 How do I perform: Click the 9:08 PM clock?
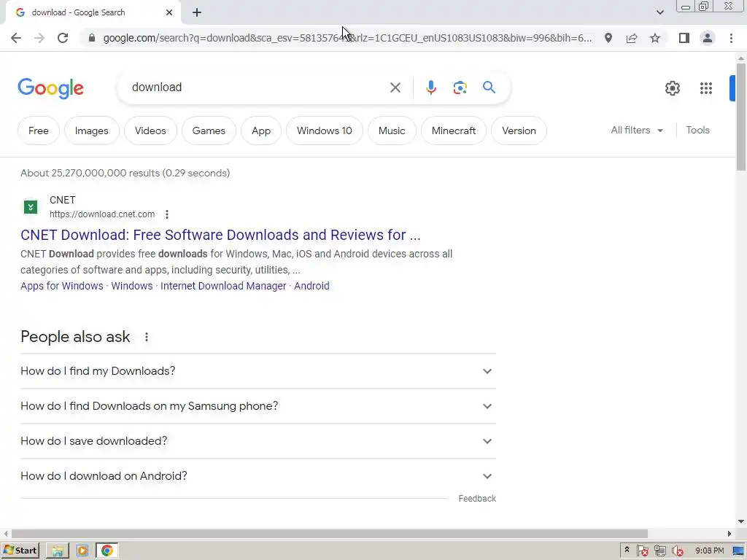(709, 551)
